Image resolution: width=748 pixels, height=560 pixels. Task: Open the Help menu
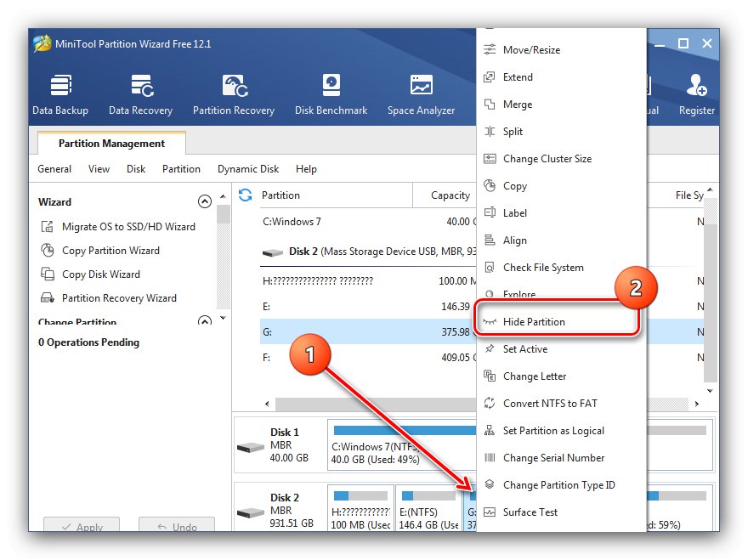pos(306,169)
